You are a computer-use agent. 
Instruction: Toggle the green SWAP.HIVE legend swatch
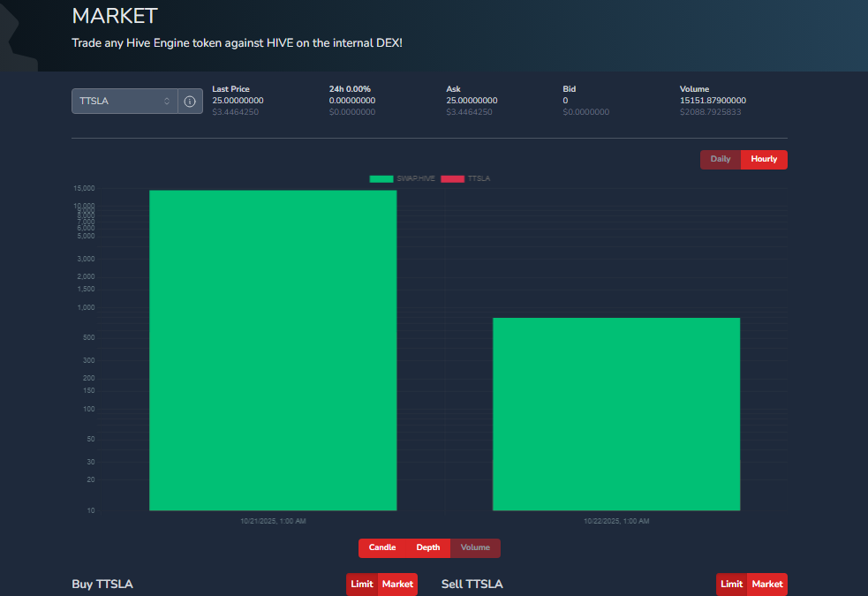pos(381,178)
